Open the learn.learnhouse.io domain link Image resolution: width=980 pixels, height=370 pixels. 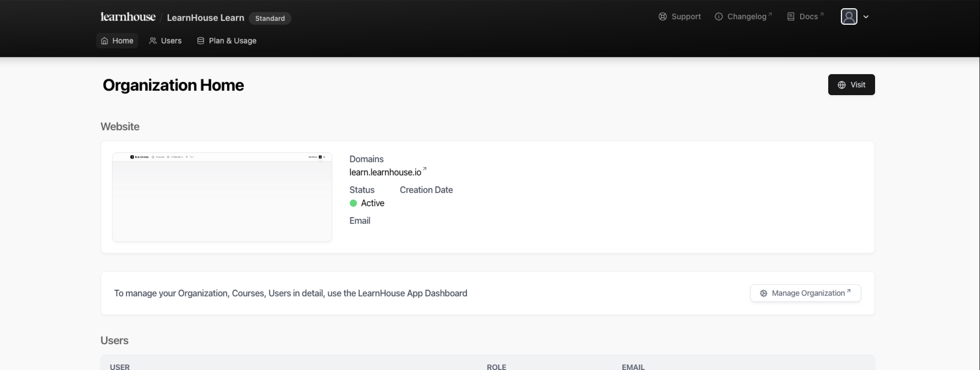pos(385,172)
